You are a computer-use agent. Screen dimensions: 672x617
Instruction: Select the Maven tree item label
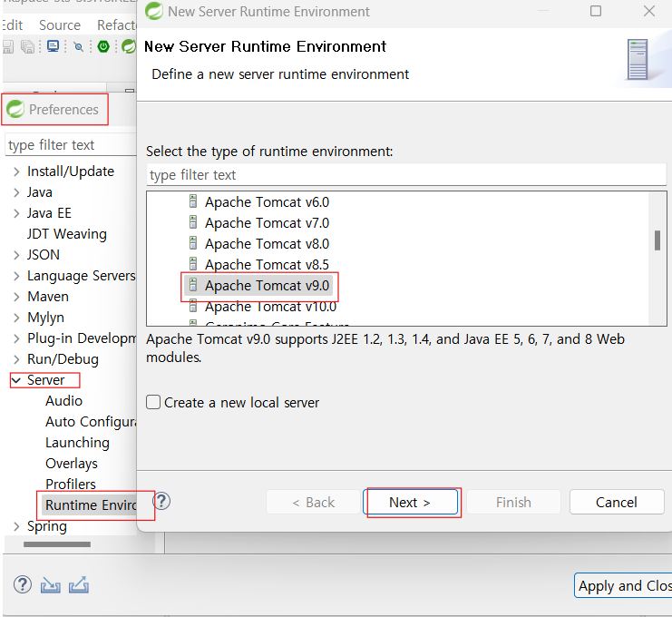[48, 297]
